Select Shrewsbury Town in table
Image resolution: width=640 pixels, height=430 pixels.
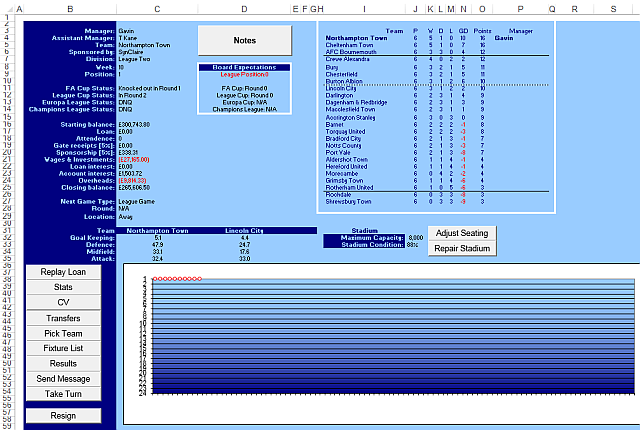[348, 202]
